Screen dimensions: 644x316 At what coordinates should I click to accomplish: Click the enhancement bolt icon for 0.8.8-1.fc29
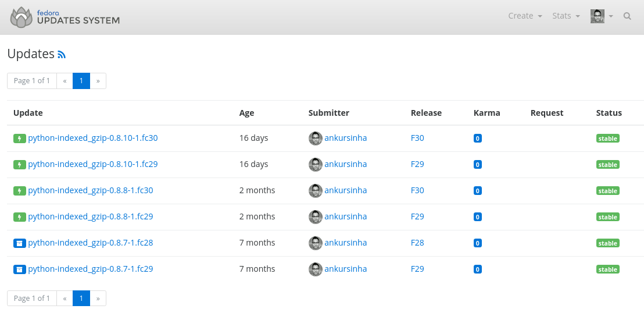coord(20,217)
